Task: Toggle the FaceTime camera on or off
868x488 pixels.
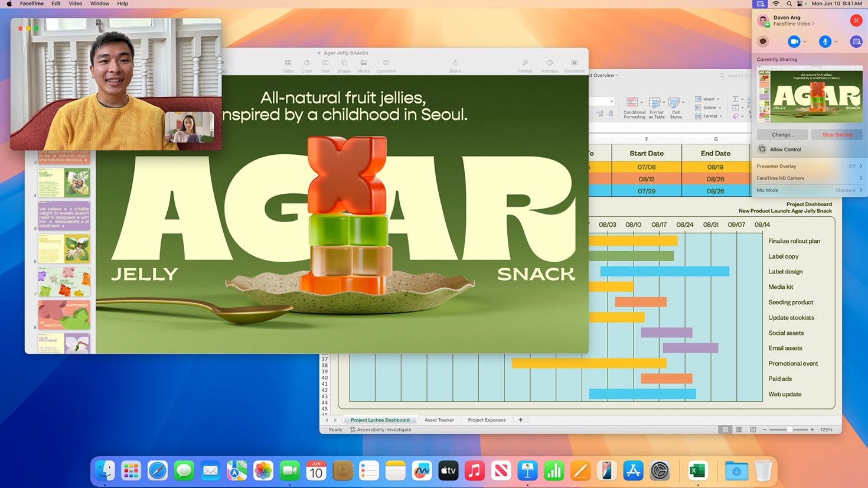Action: [x=794, y=42]
